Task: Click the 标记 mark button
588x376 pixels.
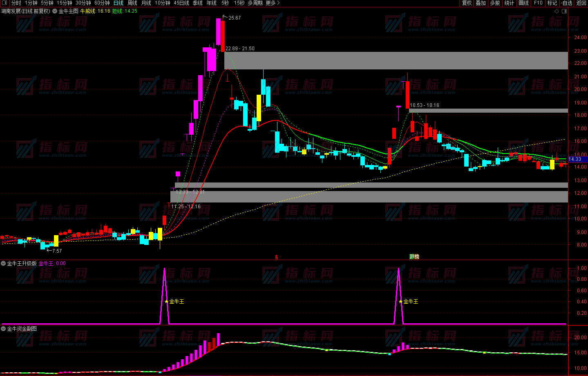Action: (552, 3)
